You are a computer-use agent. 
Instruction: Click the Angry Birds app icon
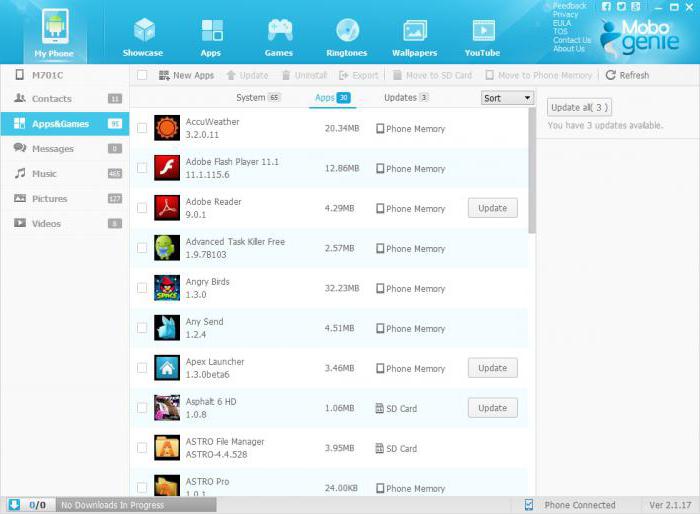coord(167,288)
